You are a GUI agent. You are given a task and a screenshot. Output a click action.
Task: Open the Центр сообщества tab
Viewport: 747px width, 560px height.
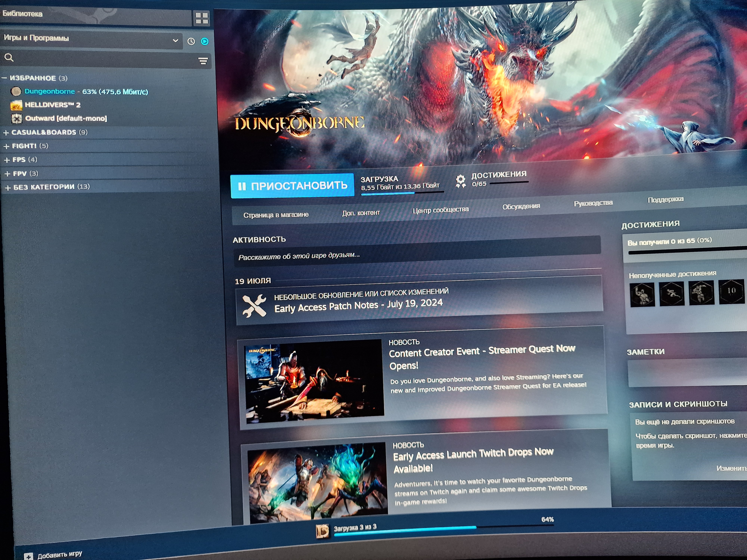point(441,210)
